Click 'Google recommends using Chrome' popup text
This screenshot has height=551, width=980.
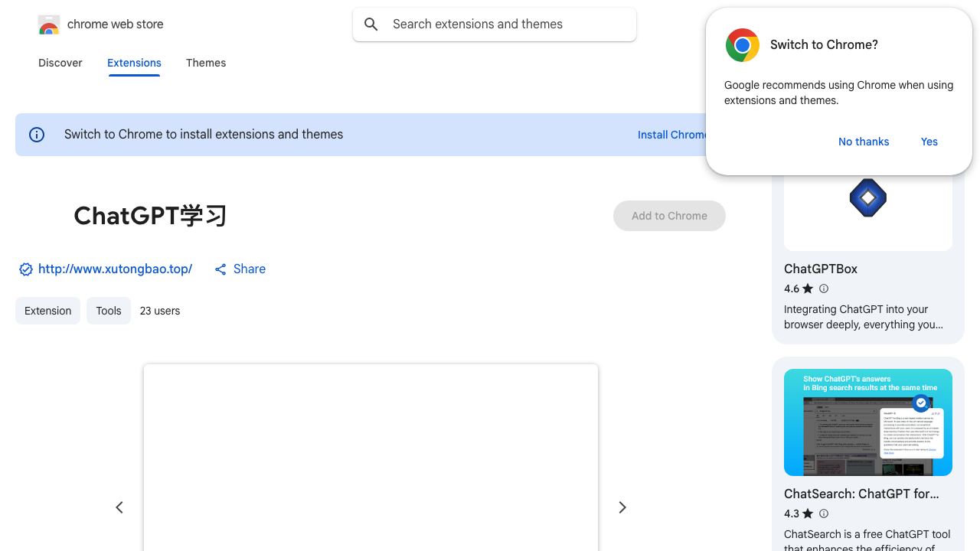tap(838, 93)
